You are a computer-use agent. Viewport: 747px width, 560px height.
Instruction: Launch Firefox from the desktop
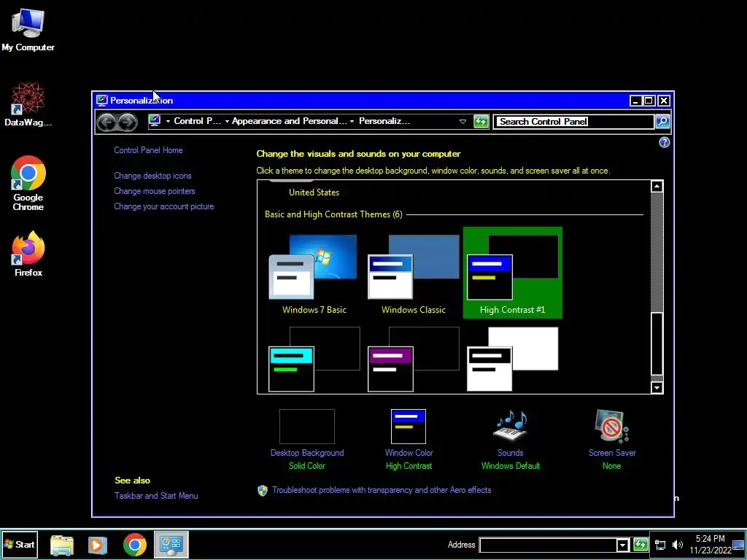point(28,254)
